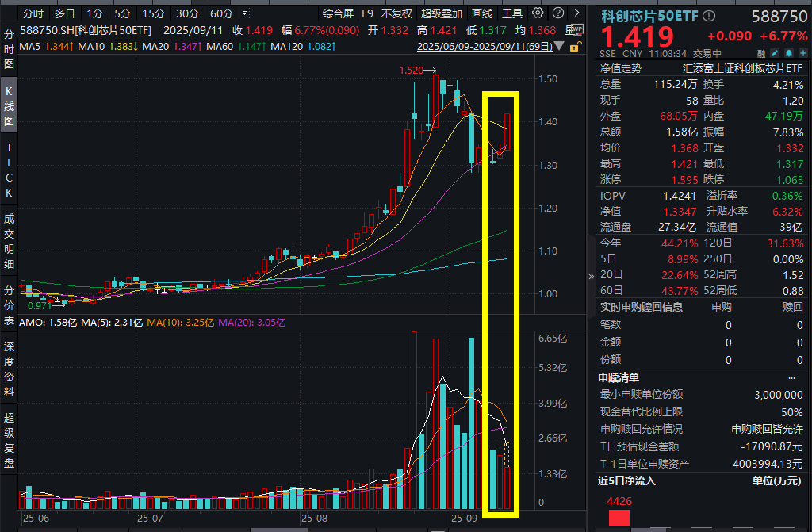812x532 pixels.
Task: Click the pencil annotation icon beside trading time
Action: [x=774, y=52]
